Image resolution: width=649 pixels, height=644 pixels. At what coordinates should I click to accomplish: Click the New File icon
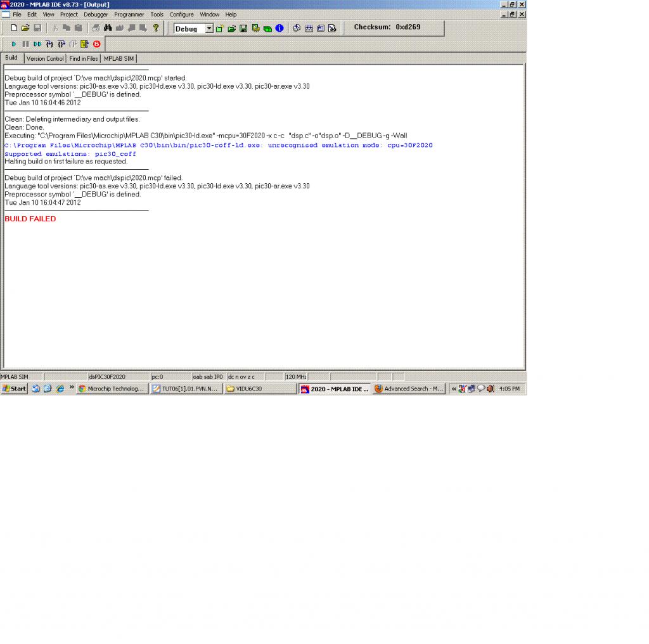(x=14, y=28)
